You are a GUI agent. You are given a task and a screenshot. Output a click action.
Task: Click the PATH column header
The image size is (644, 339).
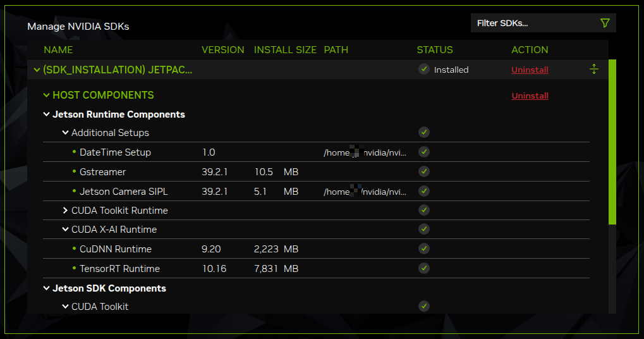point(336,50)
